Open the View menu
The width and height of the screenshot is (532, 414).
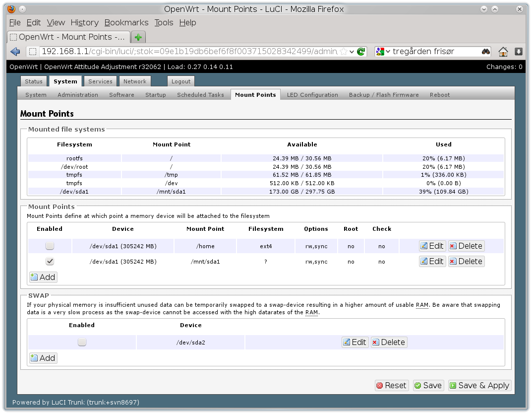pyautogui.click(x=56, y=22)
